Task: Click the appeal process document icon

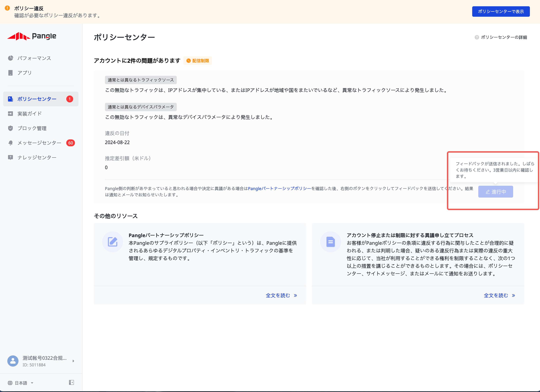Action: (x=331, y=242)
